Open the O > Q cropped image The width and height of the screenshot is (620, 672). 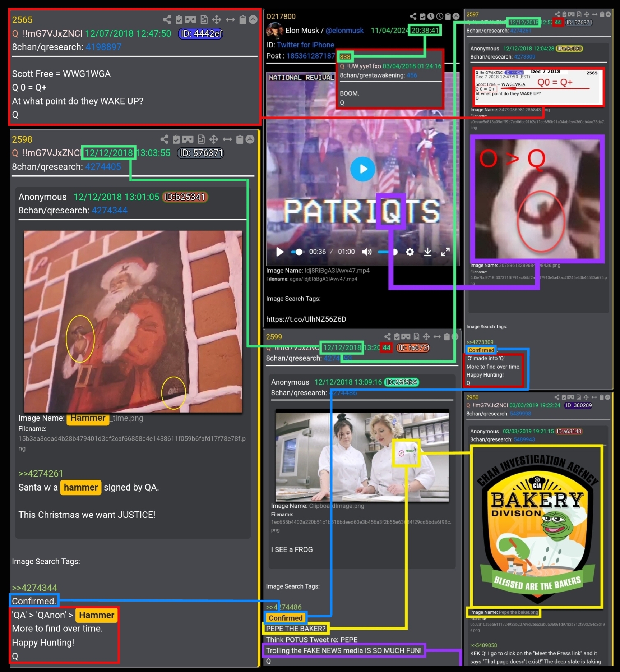tap(537, 199)
